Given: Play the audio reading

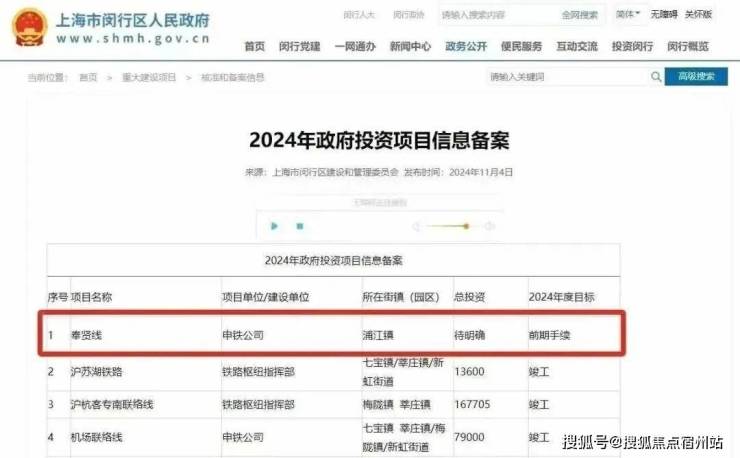Looking at the screenshot, I should 274,226.
